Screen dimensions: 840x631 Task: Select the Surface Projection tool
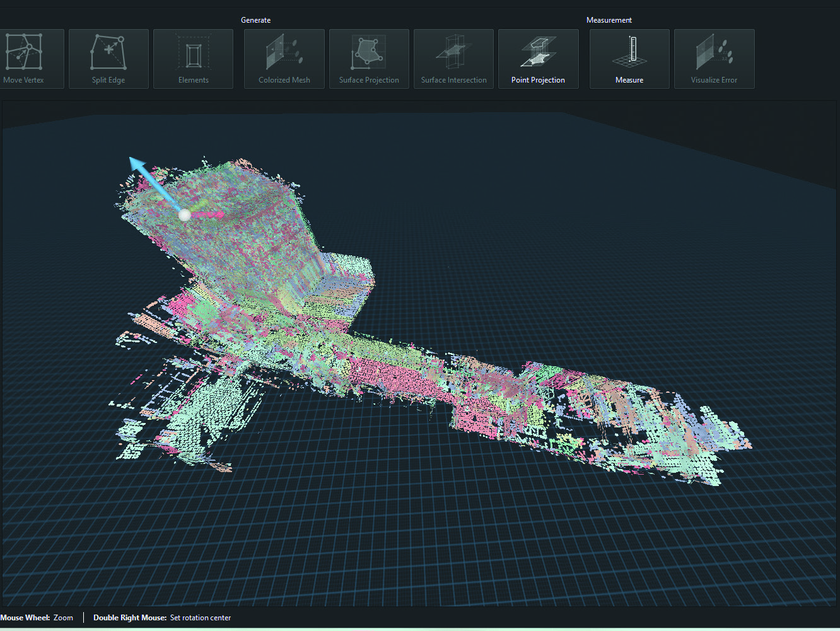(x=369, y=59)
